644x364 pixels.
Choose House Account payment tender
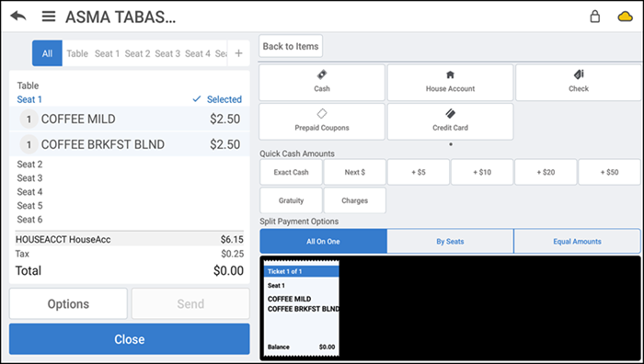coord(450,83)
